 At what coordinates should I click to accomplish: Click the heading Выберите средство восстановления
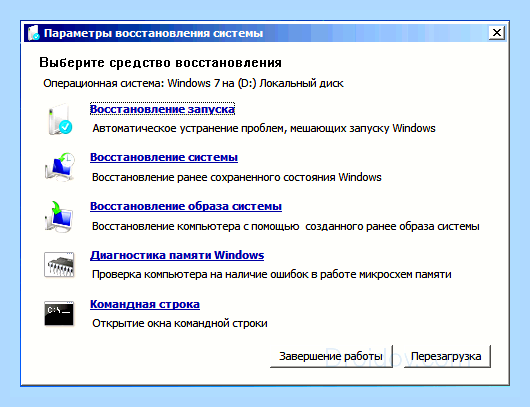(161, 63)
